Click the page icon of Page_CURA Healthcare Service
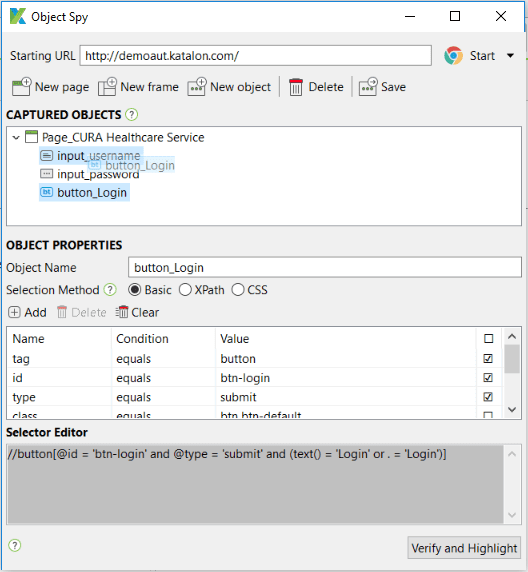 click(x=31, y=137)
